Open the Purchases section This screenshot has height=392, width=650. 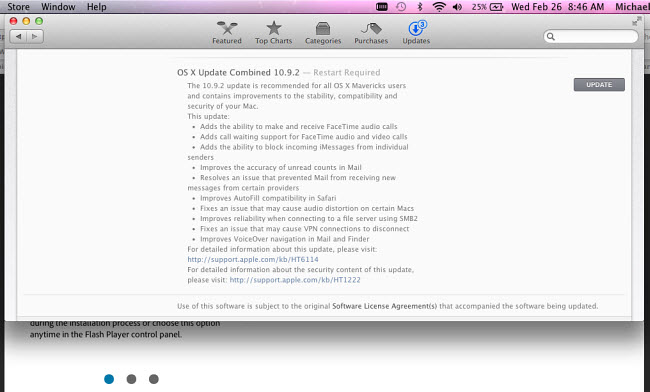371,33
